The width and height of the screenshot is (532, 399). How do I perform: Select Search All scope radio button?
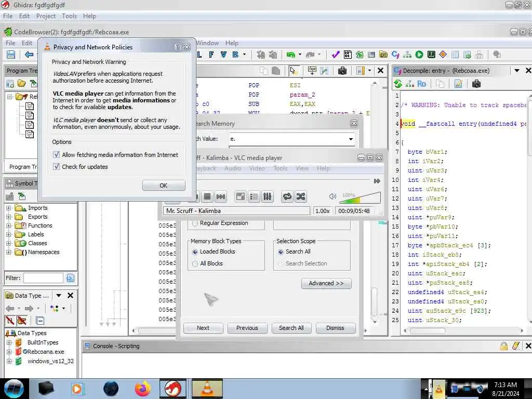[x=281, y=252]
